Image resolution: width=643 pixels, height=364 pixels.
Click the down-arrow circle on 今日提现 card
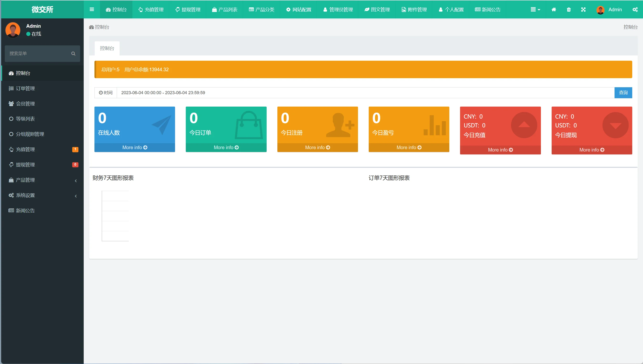(x=615, y=125)
